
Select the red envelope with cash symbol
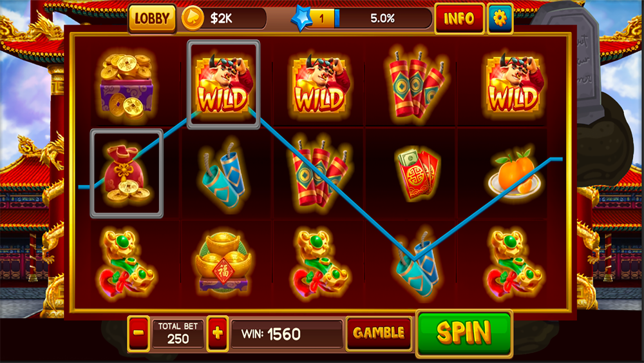click(418, 174)
